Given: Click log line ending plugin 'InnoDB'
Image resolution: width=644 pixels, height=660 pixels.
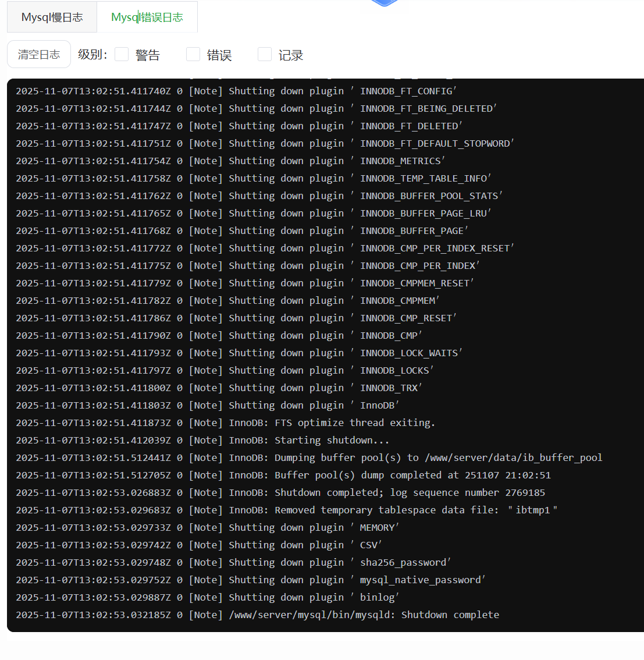Looking at the screenshot, I should point(207,406).
